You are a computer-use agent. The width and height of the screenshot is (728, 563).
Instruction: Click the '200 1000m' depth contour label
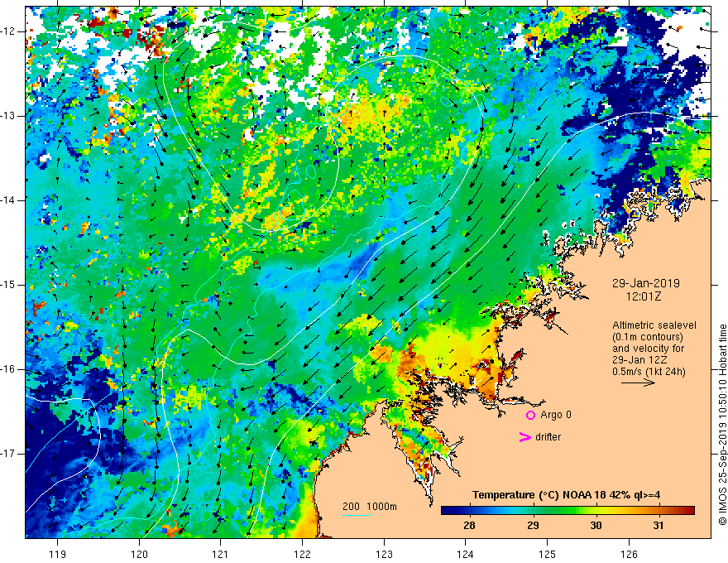[x=370, y=507]
